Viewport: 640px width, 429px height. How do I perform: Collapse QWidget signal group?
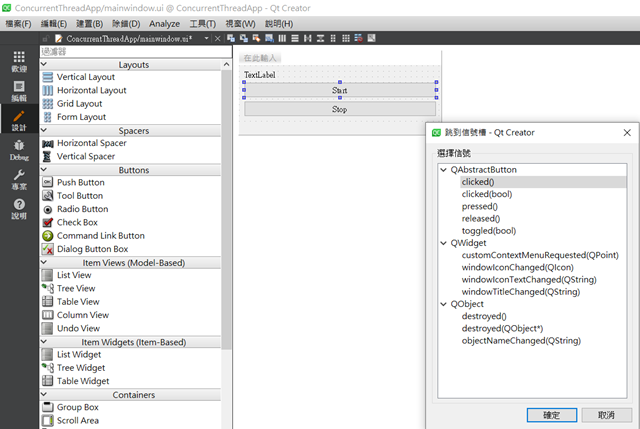point(444,243)
